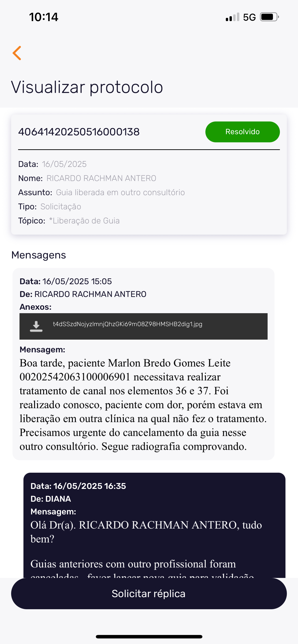The image size is (298, 644).
Task: Tap the orange back arrow
Action: [x=17, y=53]
